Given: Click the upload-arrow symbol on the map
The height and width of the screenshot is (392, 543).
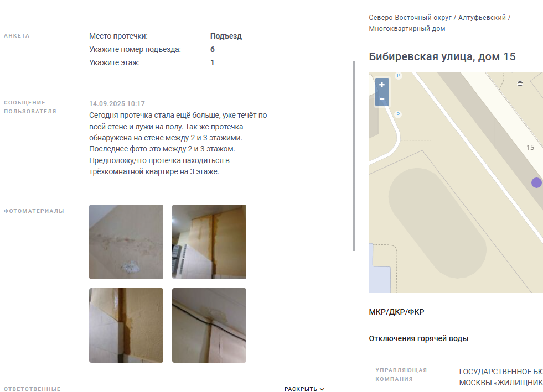Looking at the screenshot, I should (520, 83).
